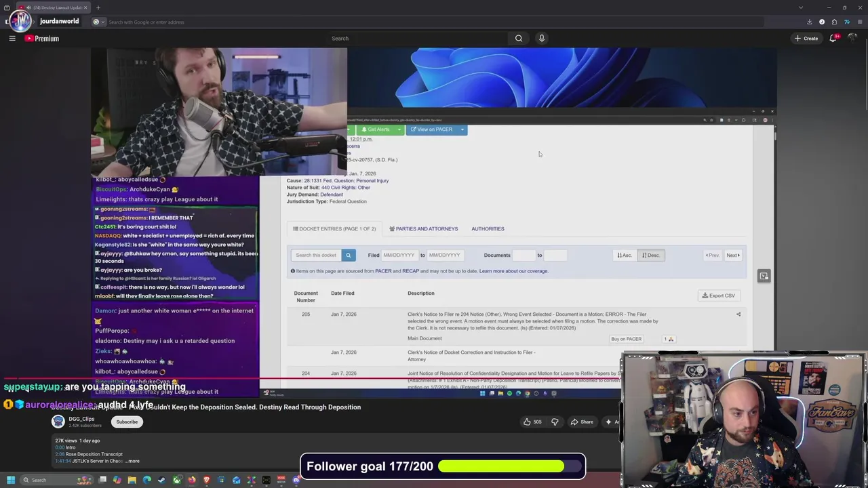Image resolution: width=868 pixels, height=488 pixels.
Task: Click Export CSV button
Action: point(718,296)
